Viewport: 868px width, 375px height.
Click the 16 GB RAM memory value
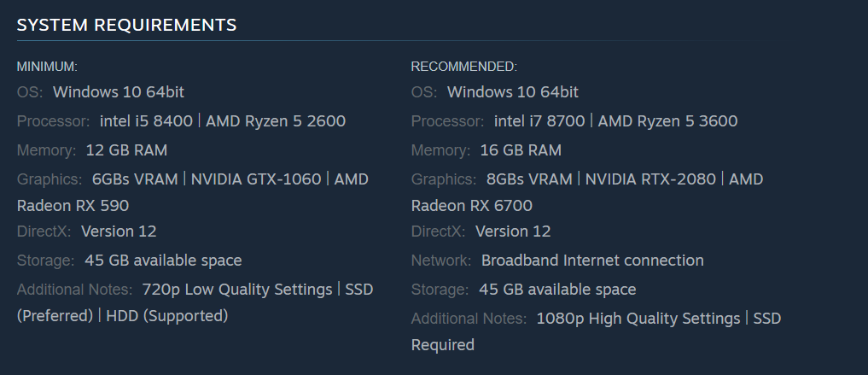pos(521,150)
